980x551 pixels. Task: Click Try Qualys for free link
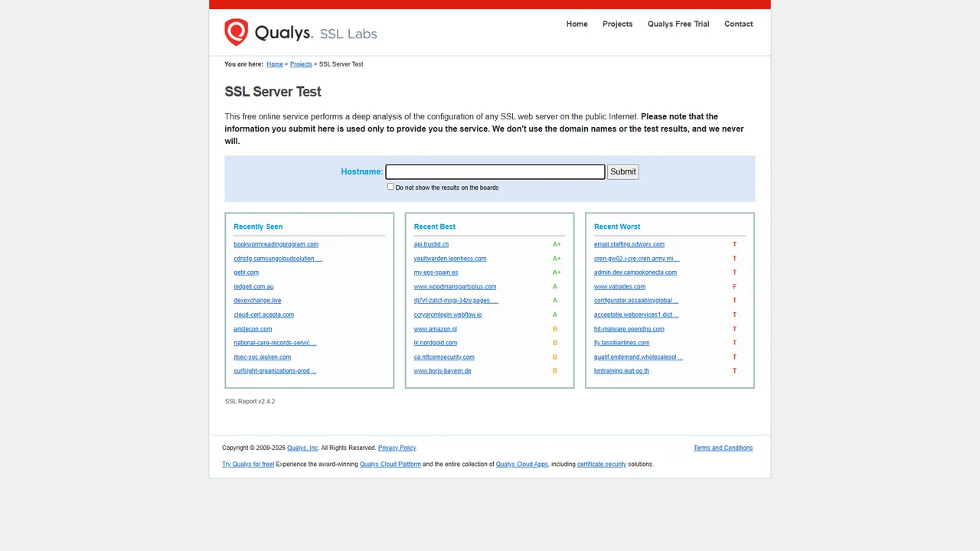pos(248,464)
